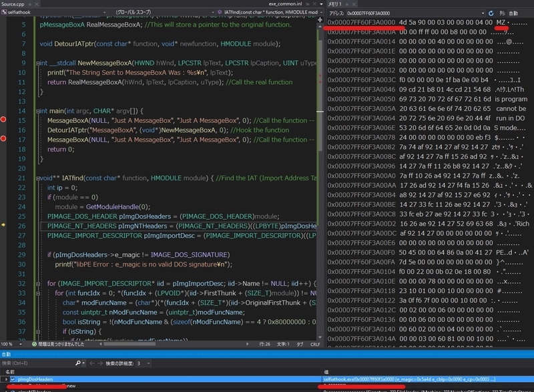This screenshot has width=534, height=392.
Task: Collapse the if (isString) block at line 37
Action: tap(38, 332)
